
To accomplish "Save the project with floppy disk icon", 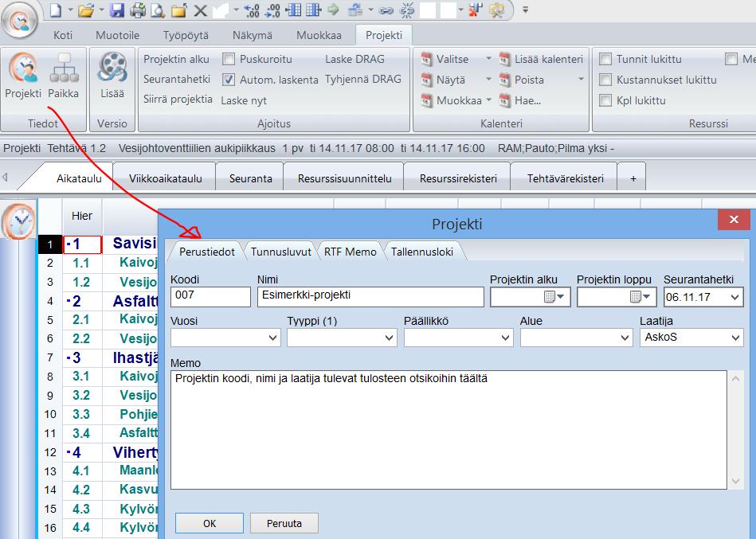I will pyautogui.click(x=117, y=10).
